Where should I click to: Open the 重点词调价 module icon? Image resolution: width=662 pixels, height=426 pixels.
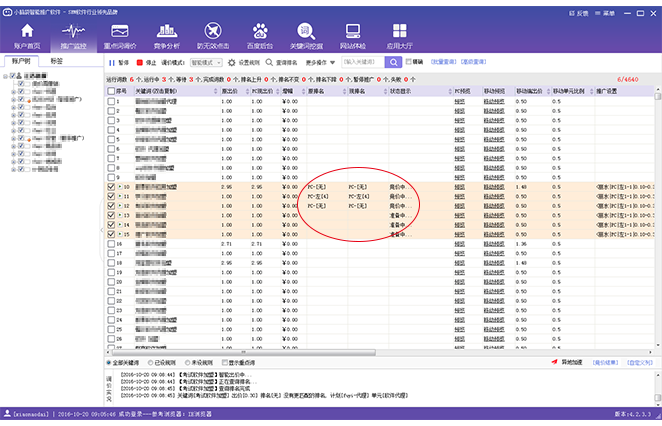pyautogui.click(x=119, y=36)
